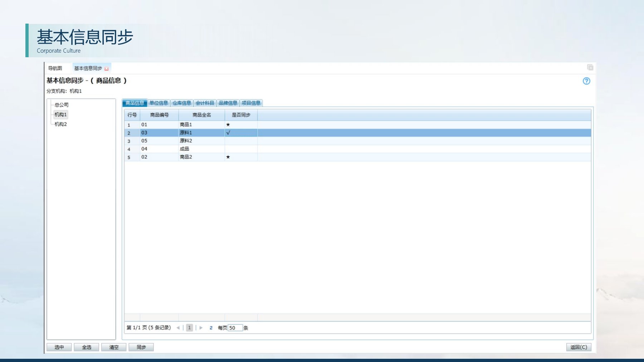Switch to the 仓库信息 tab
Viewport: 644px width, 362px height.
pos(182,103)
